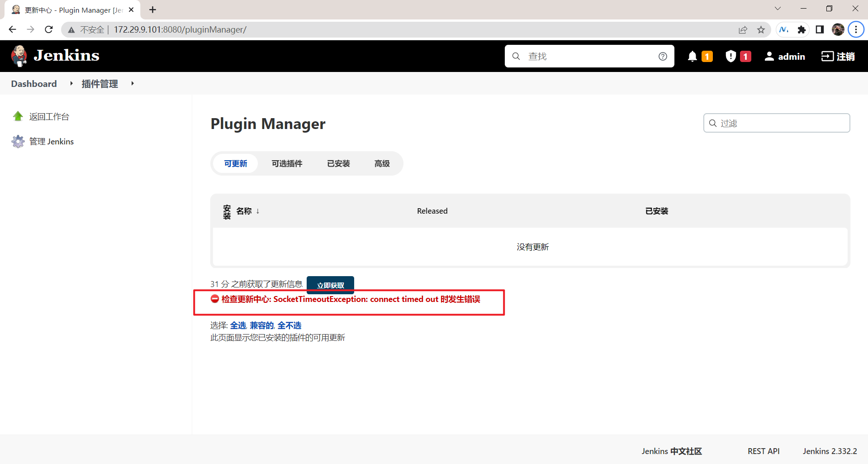The width and height of the screenshot is (868, 464).
Task: Click the 注销 logout button
Action: click(838, 56)
